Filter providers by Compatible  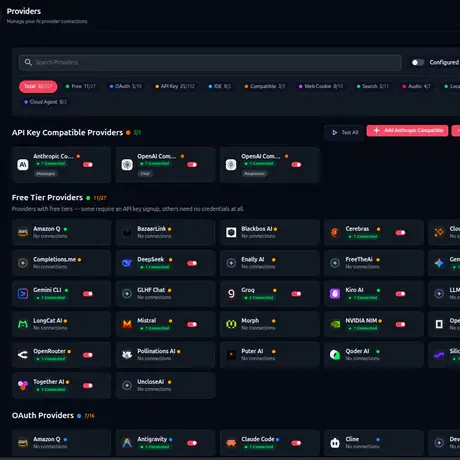pyautogui.click(x=265, y=86)
